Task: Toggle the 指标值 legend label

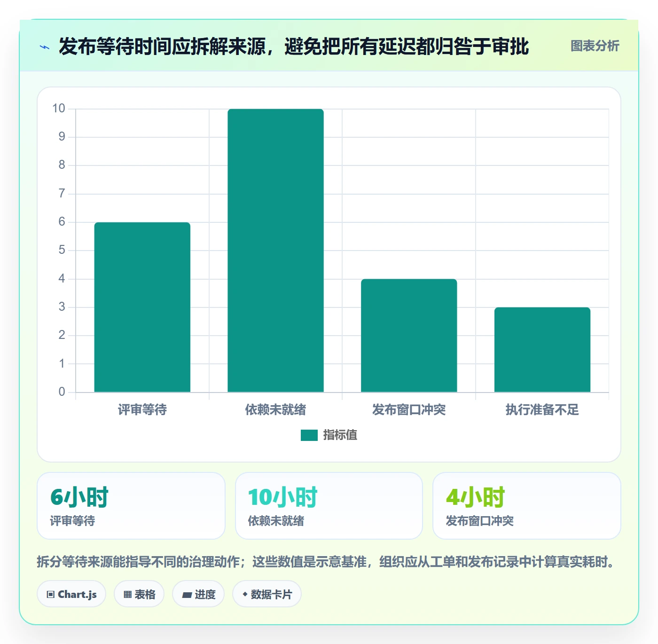Action: (340, 435)
